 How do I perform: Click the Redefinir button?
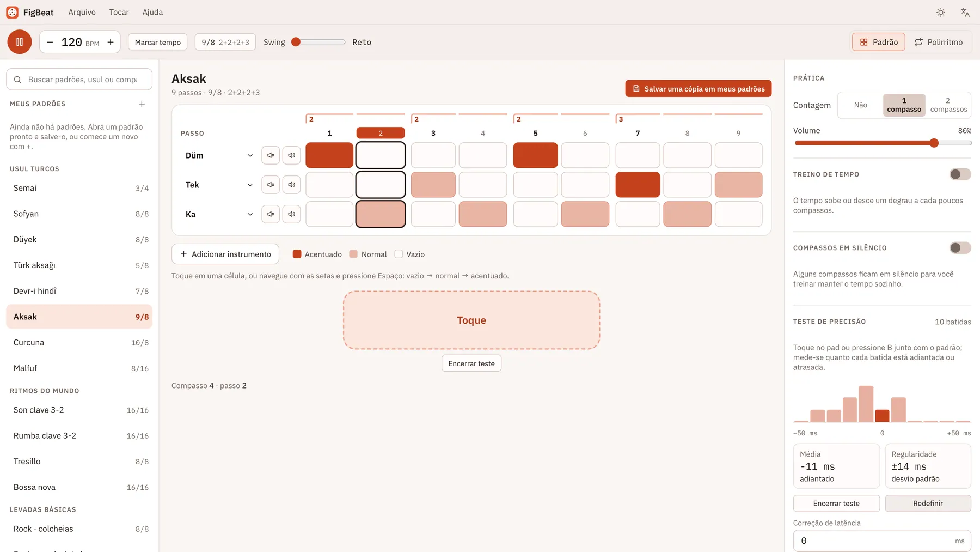928,504
